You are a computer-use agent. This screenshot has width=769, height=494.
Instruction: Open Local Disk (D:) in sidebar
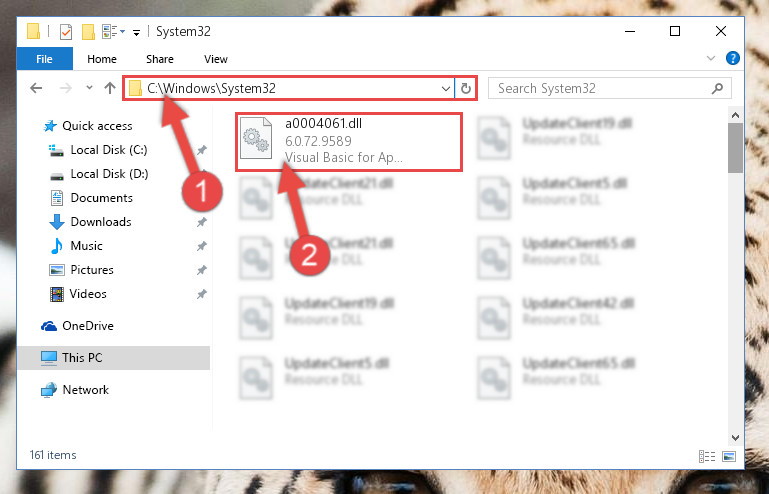click(x=109, y=174)
